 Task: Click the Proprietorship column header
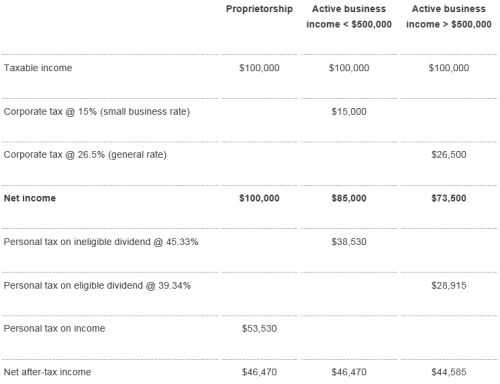(259, 9)
